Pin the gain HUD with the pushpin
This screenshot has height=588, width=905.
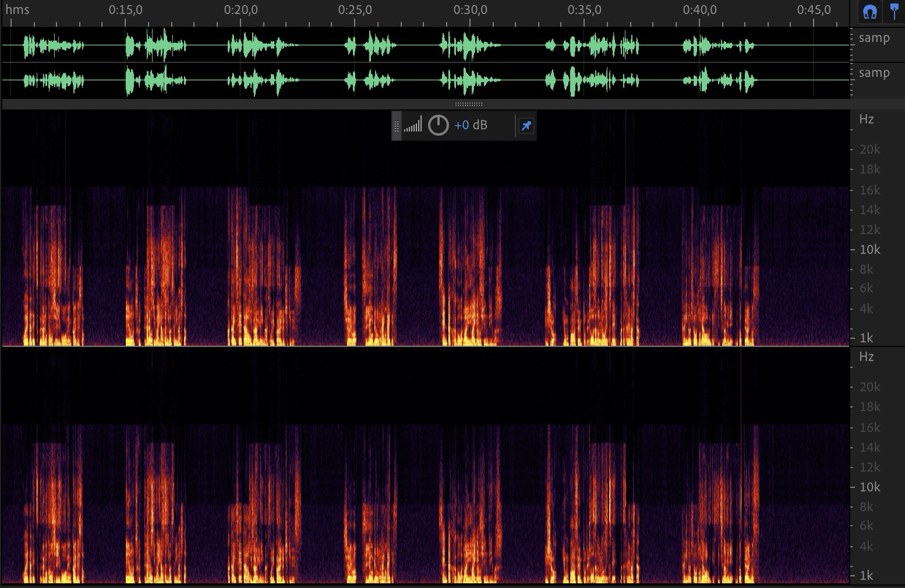click(x=526, y=126)
